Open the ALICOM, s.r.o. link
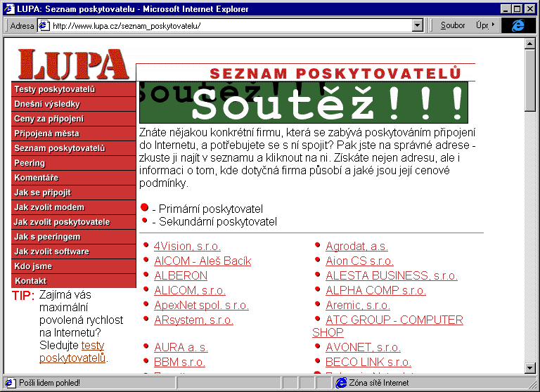The width and height of the screenshot is (540, 392). coord(190,290)
